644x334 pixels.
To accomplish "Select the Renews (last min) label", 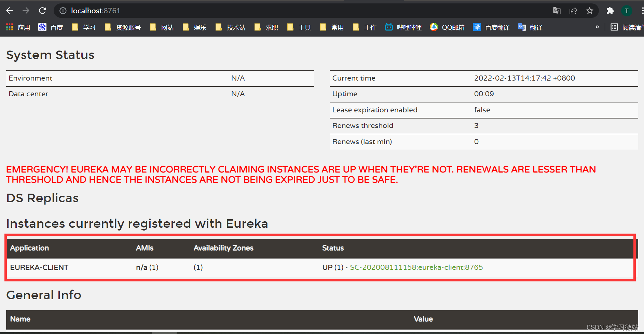I will coord(362,142).
